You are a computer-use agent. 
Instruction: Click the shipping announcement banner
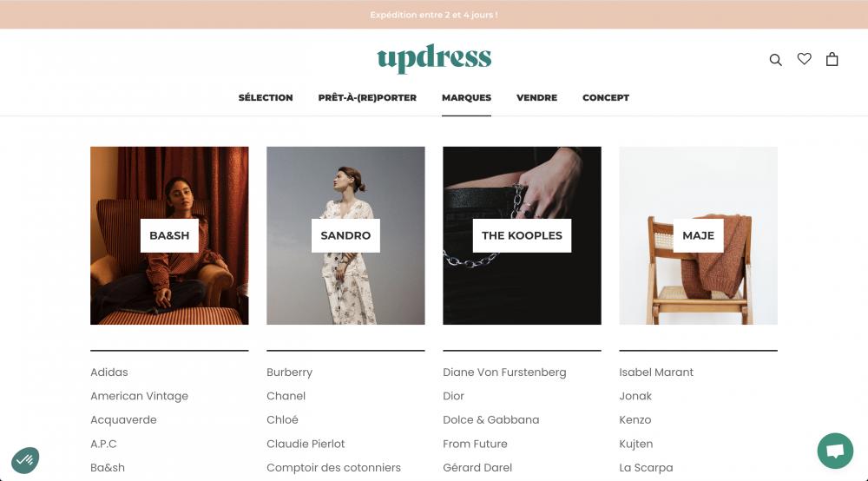(x=434, y=15)
